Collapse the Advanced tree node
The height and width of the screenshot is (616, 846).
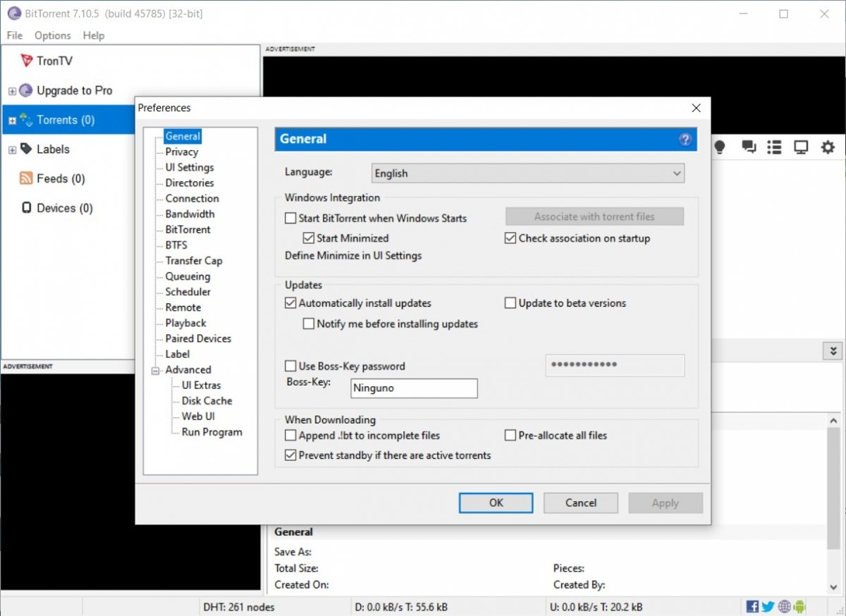[x=155, y=370]
